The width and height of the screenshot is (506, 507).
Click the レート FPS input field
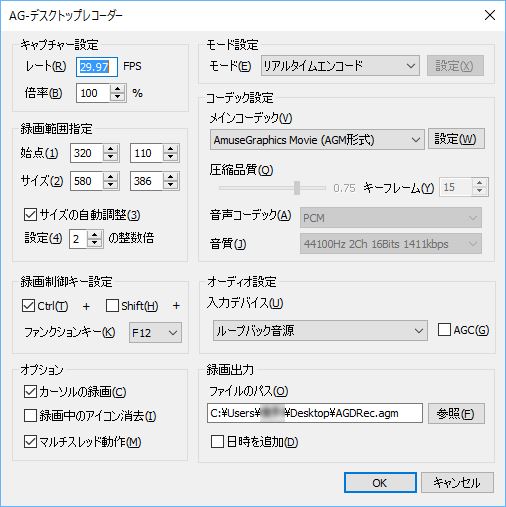pos(97,67)
